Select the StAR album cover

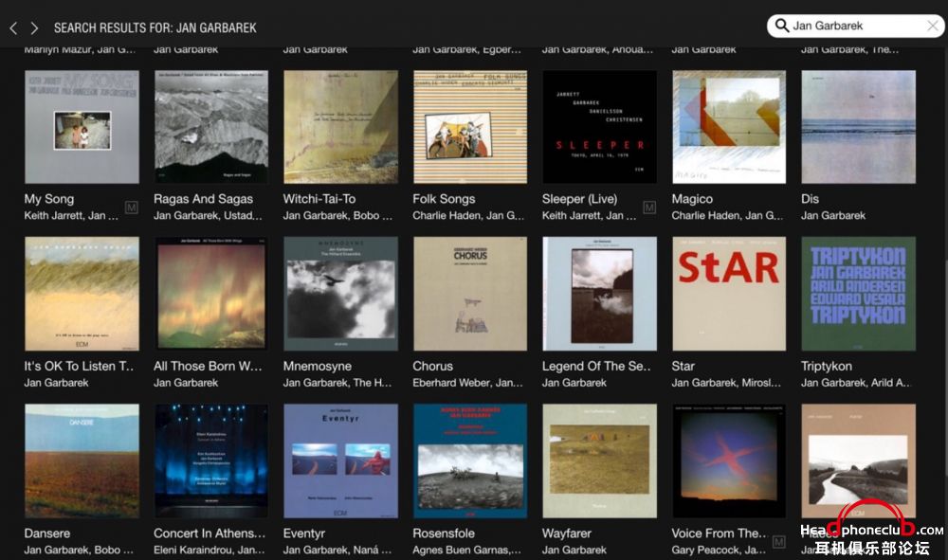click(729, 294)
